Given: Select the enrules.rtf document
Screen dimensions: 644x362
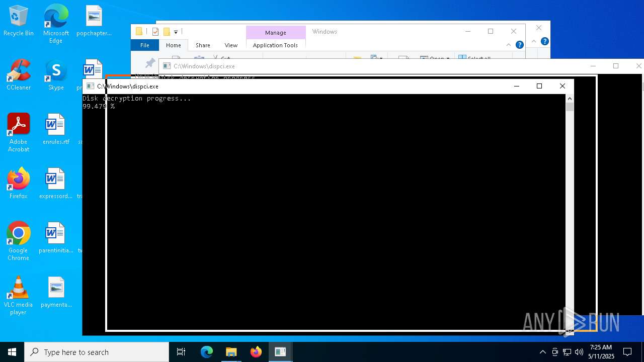Looking at the screenshot, I should tap(56, 130).
